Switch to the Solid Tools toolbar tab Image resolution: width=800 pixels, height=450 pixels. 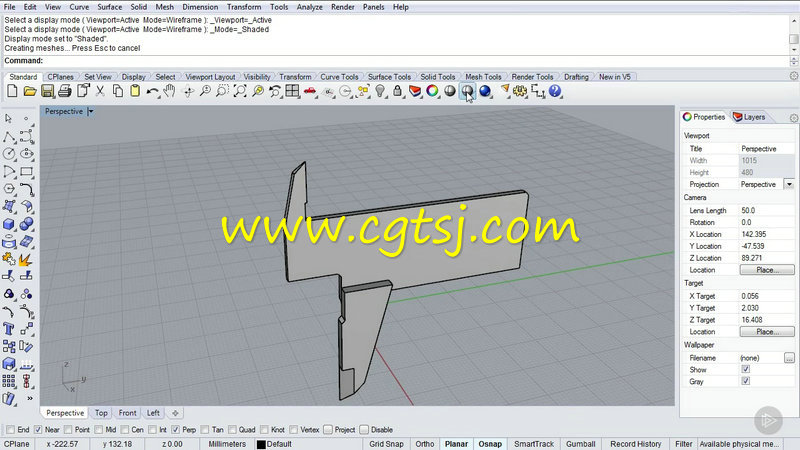pyautogui.click(x=438, y=77)
